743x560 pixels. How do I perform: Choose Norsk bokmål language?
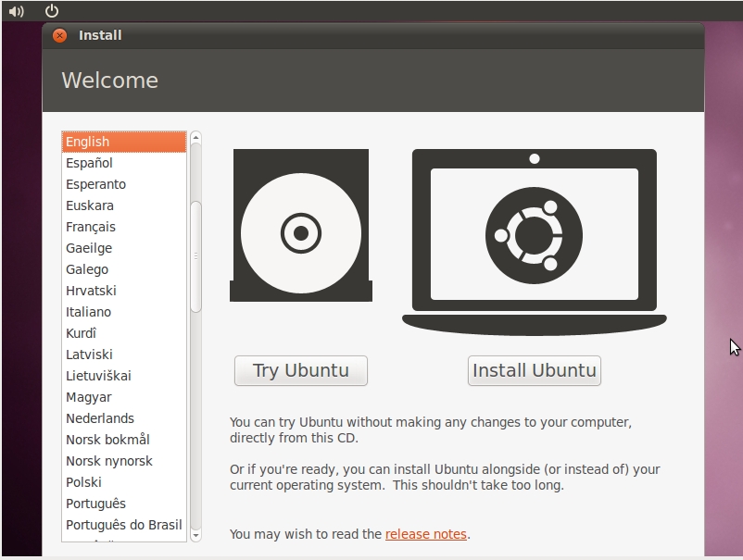click(124, 440)
